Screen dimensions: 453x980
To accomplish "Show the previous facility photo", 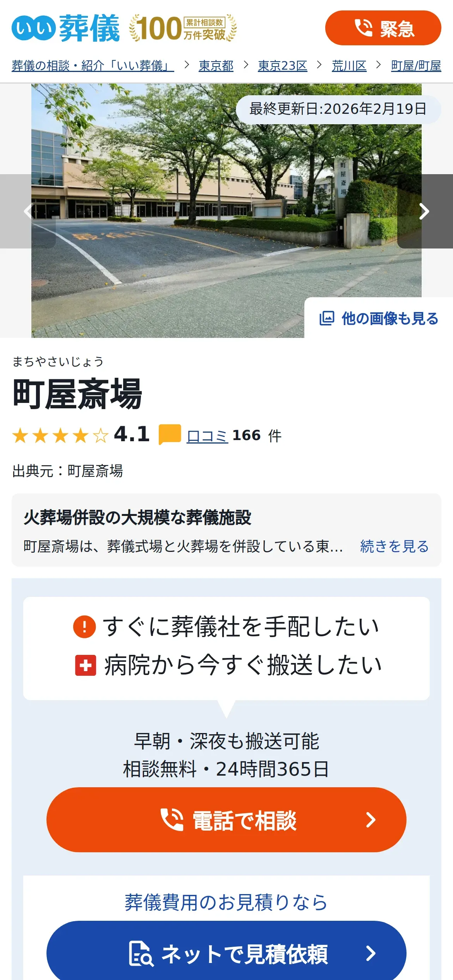I will pos(28,211).
